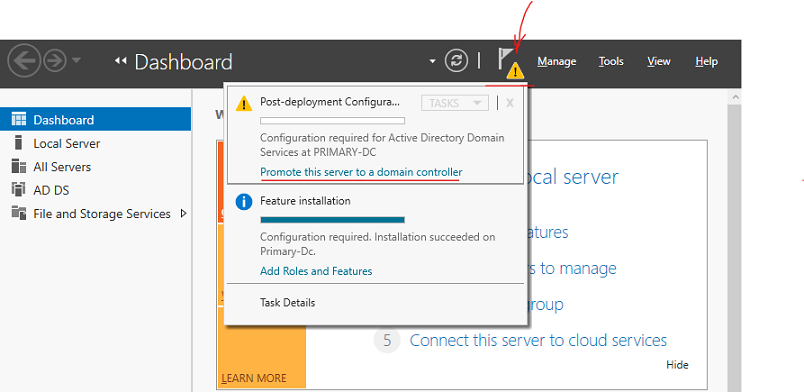Open Local Server from the sidebar

click(x=67, y=144)
